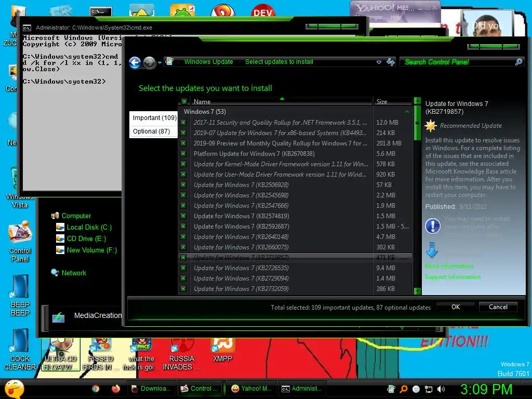Switch to the Yahoo! M... taskbar button
532x399 pixels.
(251, 389)
